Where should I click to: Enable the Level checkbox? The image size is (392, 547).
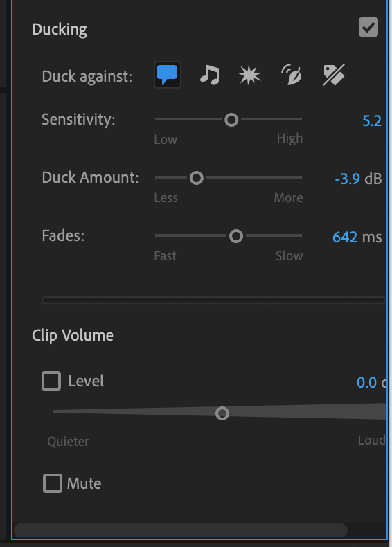51,380
